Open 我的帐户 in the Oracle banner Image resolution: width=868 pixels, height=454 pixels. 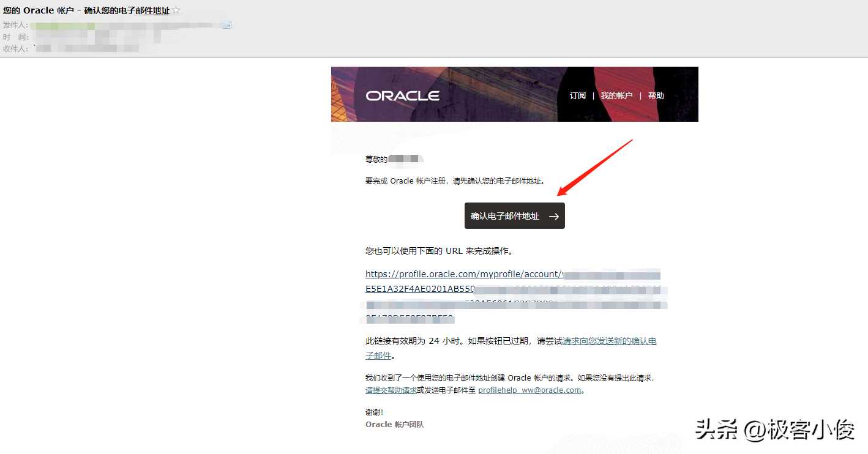pyautogui.click(x=616, y=95)
